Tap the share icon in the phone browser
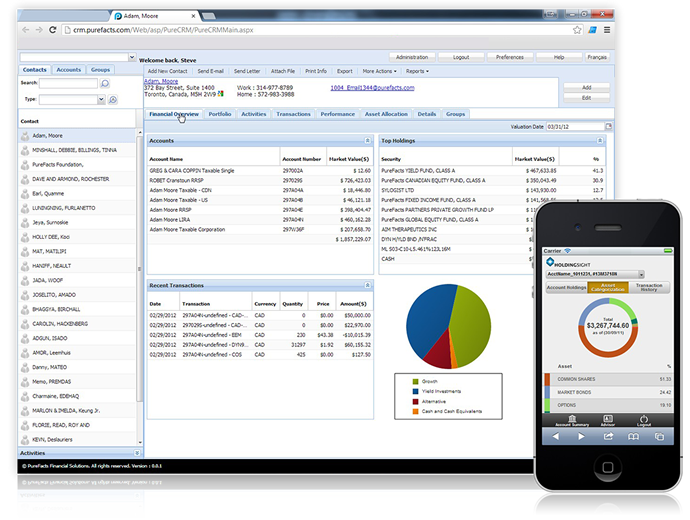 coord(608,436)
